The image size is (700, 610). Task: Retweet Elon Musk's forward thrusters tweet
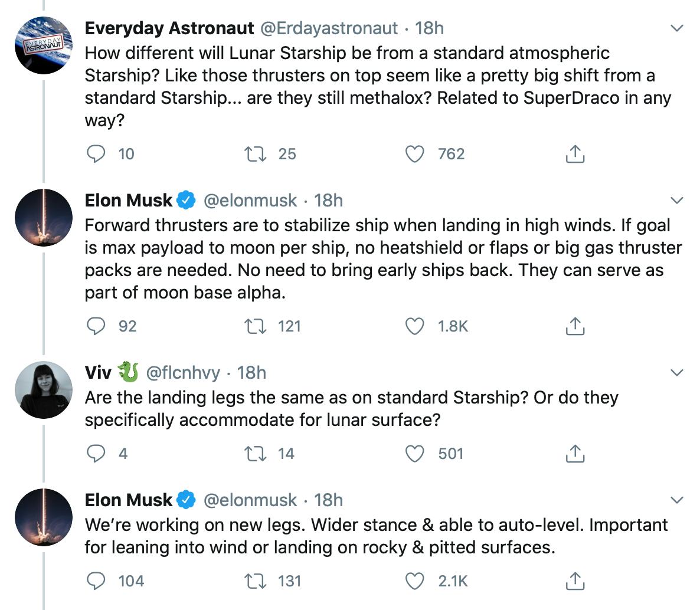256,326
